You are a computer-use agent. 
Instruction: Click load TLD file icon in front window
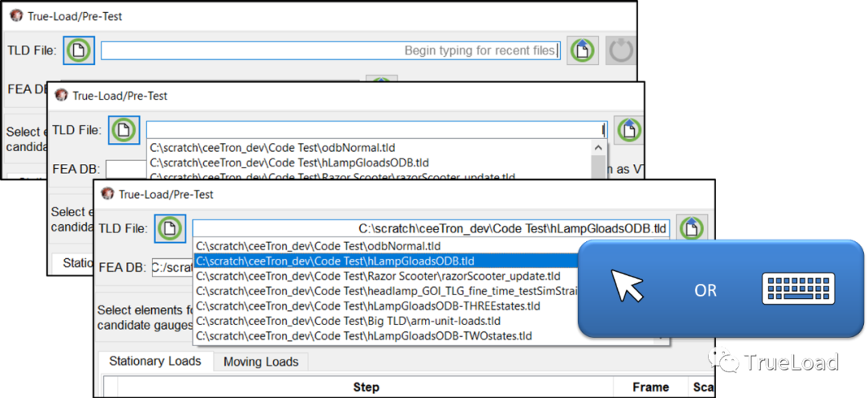coord(691,228)
